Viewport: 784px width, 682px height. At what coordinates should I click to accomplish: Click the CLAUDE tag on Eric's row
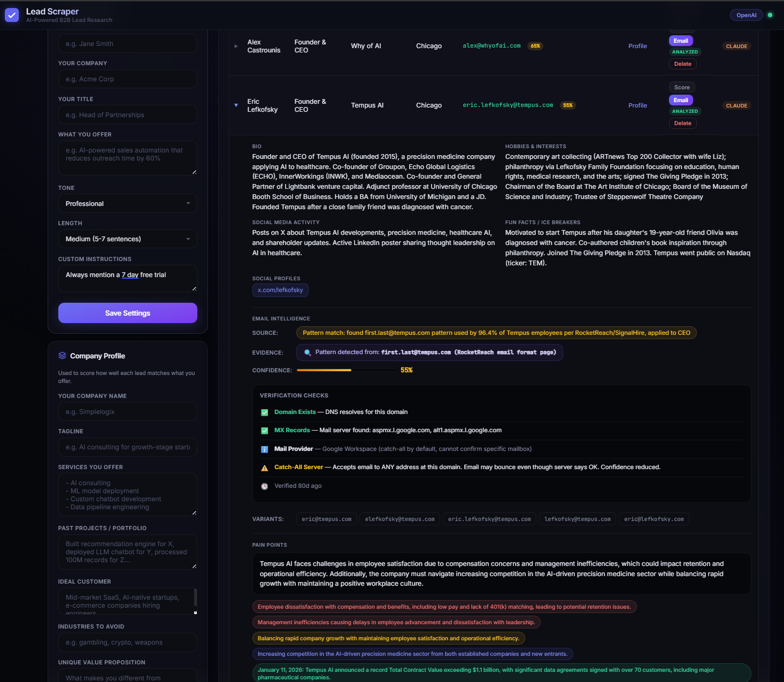(736, 106)
